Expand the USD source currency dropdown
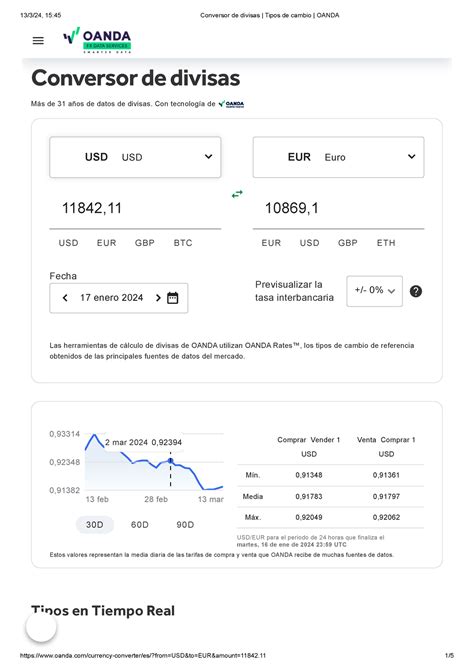 135,157
